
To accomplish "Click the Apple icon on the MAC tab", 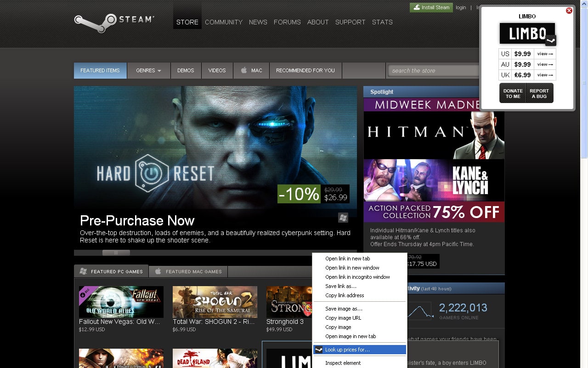I will [x=244, y=70].
